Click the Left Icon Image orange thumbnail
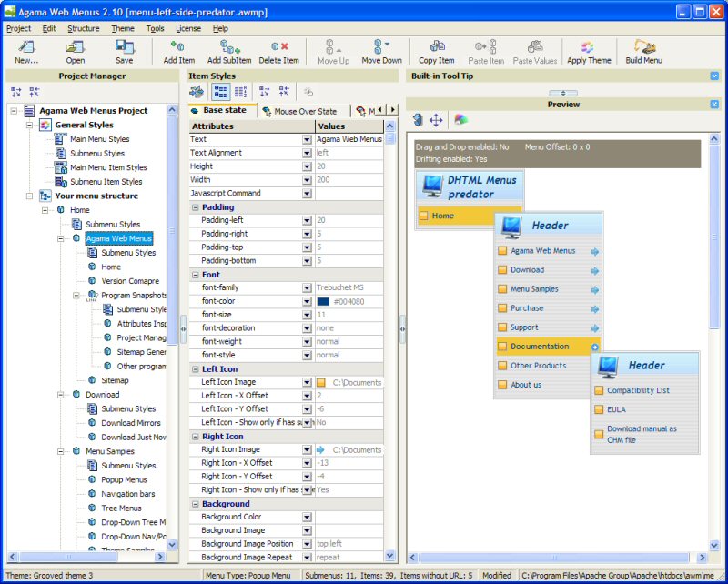The height and width of the screenshot is (584, 728). (x=321, y=383)
